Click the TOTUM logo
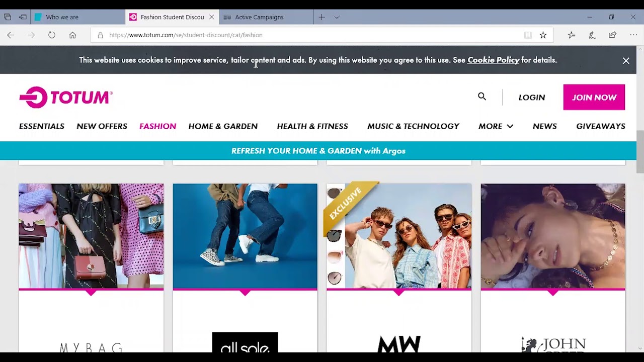Screen dimensions: 644x362 point(66,98)
